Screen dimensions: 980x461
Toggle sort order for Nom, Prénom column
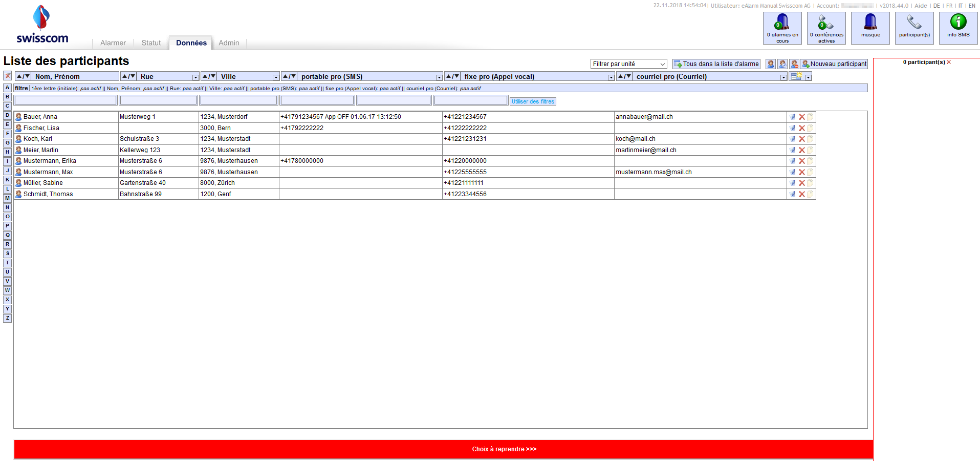[x=23, y=76]
